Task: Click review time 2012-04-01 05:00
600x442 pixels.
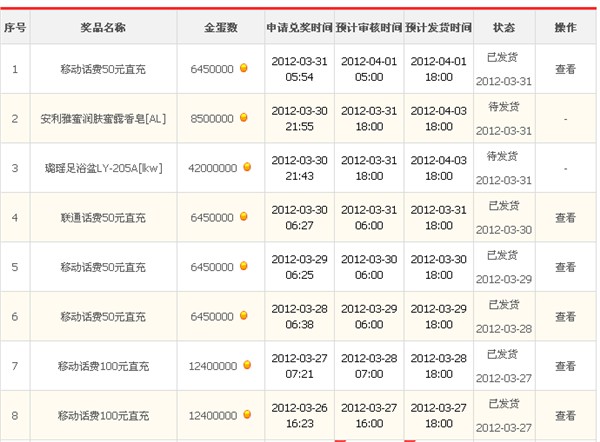Action: click(x=369, y=69)
